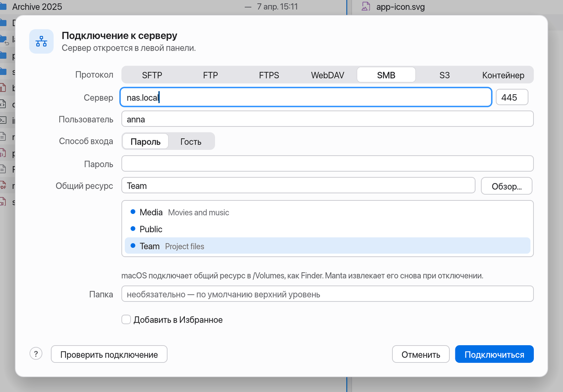Click Archive 2025 folder name in background

pos(37,7)
